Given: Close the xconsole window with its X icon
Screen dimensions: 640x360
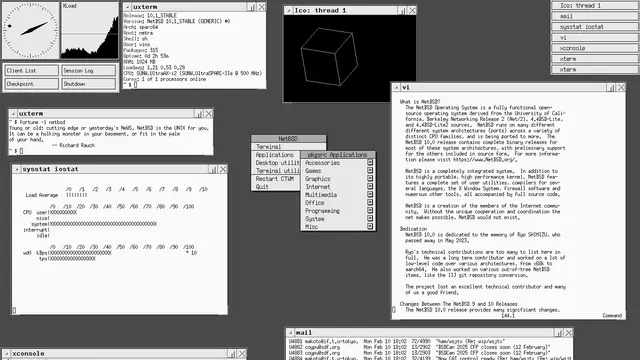Looking at the screenshot, I should (242, 353).
